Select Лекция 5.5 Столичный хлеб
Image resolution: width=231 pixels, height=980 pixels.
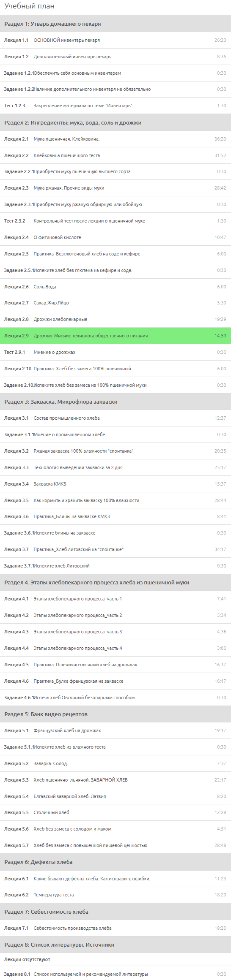point(115,812)
